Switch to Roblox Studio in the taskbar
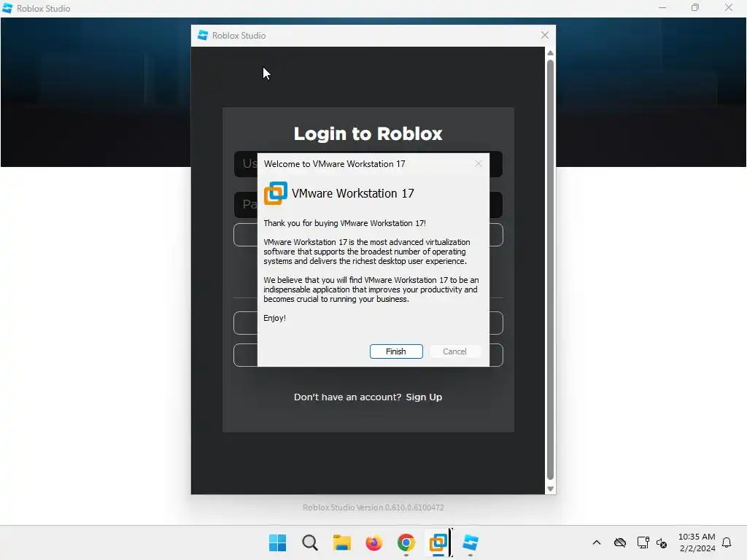The image size is (747, 560). coord(471,542)
